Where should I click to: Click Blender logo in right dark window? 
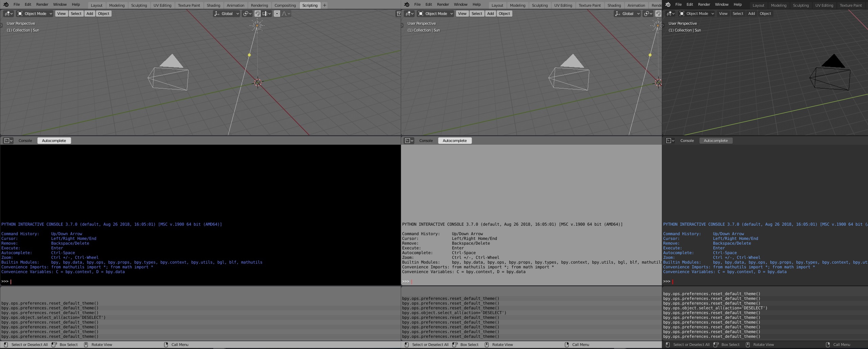pyautogui.click(x=668, y=4)
